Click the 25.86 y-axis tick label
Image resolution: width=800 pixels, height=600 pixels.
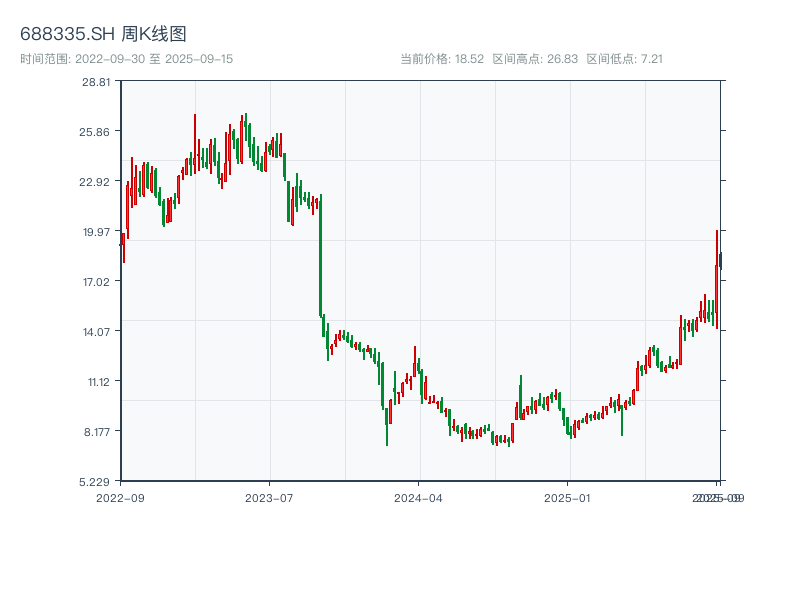pos(97,131)
